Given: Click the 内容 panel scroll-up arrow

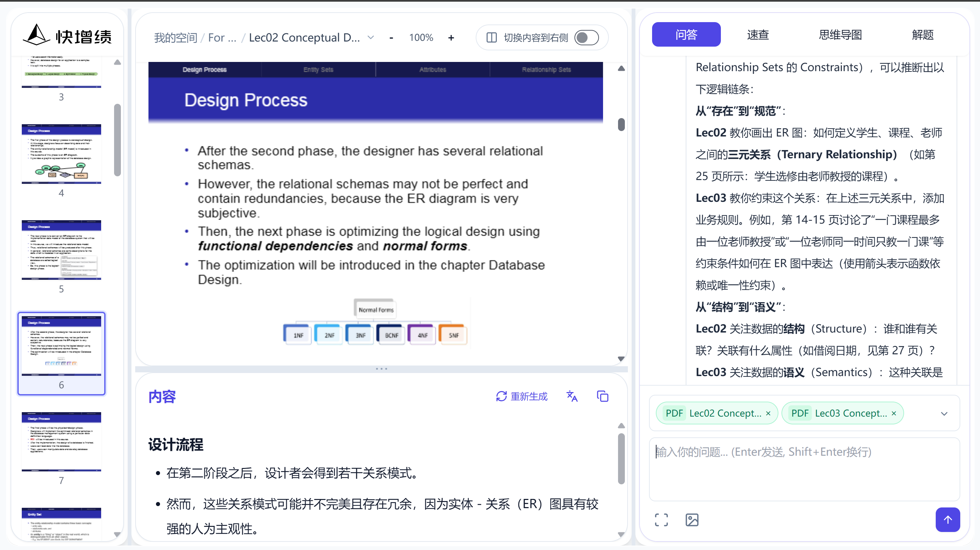Looking at the screenshot, I should [x=621, y=426].
